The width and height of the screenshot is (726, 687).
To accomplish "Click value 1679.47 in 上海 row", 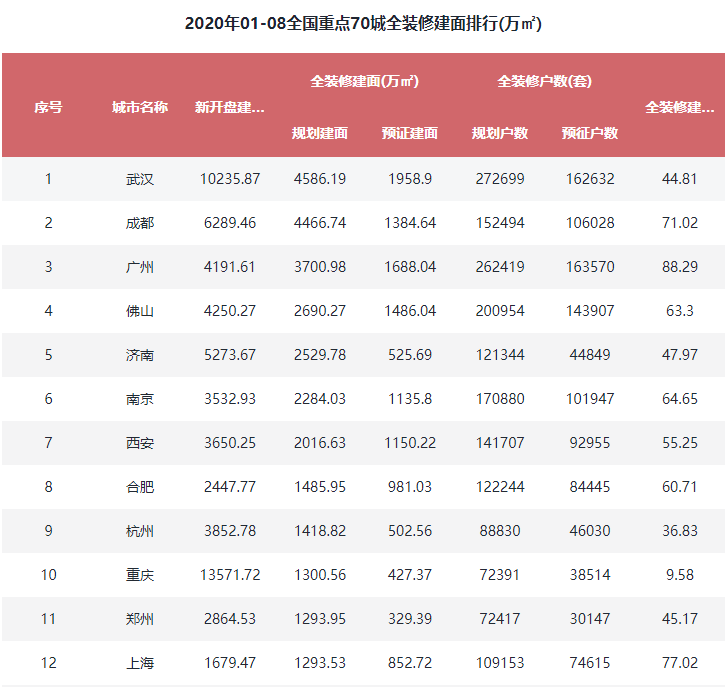I will point(230,662).
